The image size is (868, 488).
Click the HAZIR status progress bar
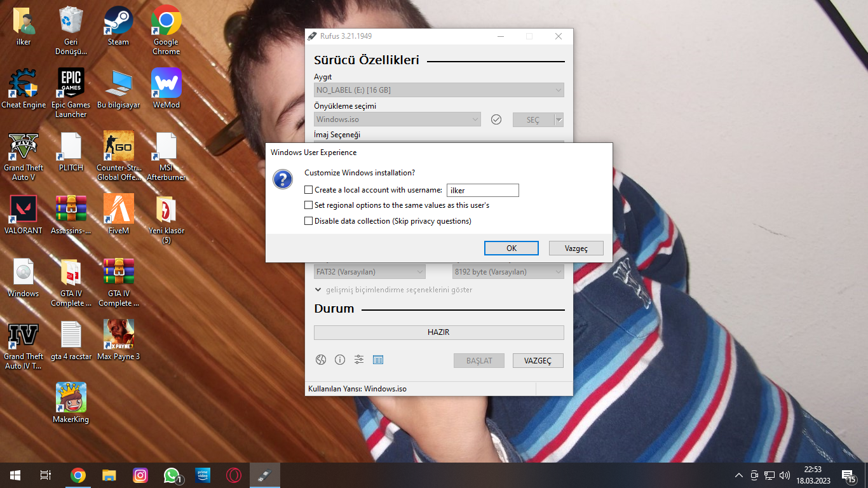tap(439, 332)
